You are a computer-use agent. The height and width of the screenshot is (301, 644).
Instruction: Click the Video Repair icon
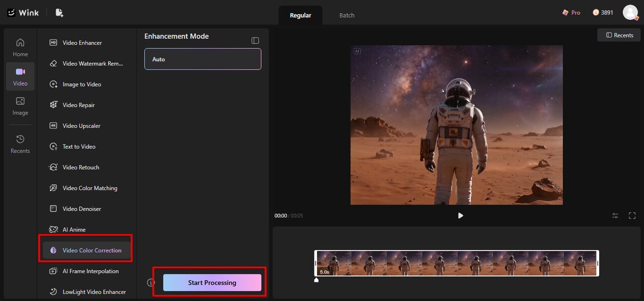[53, 105]
